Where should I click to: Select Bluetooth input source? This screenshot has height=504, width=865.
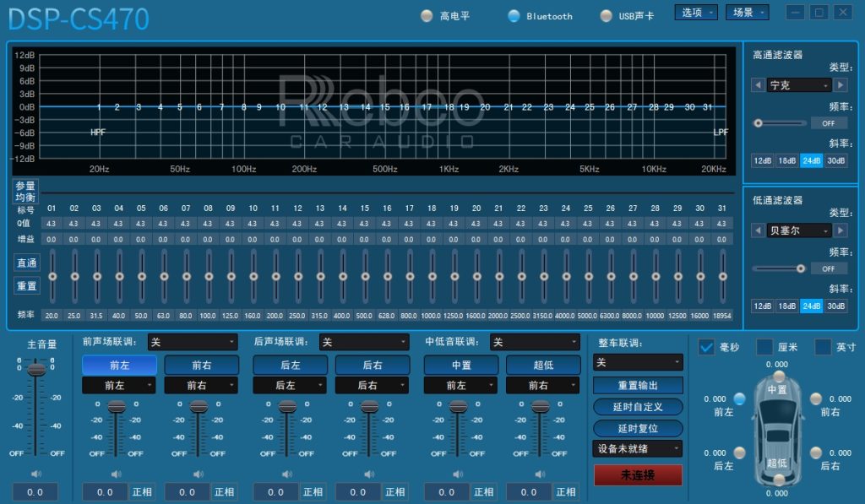point(514,16)
